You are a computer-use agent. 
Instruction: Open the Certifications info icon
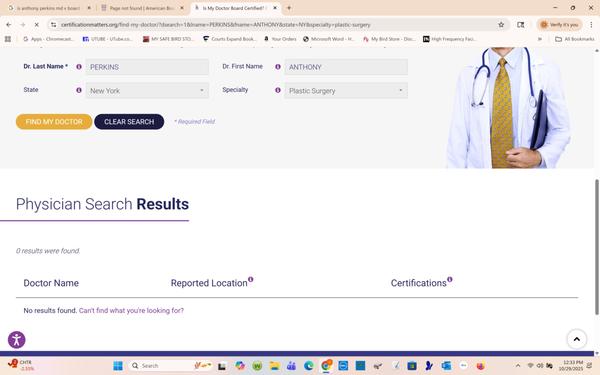450,279
